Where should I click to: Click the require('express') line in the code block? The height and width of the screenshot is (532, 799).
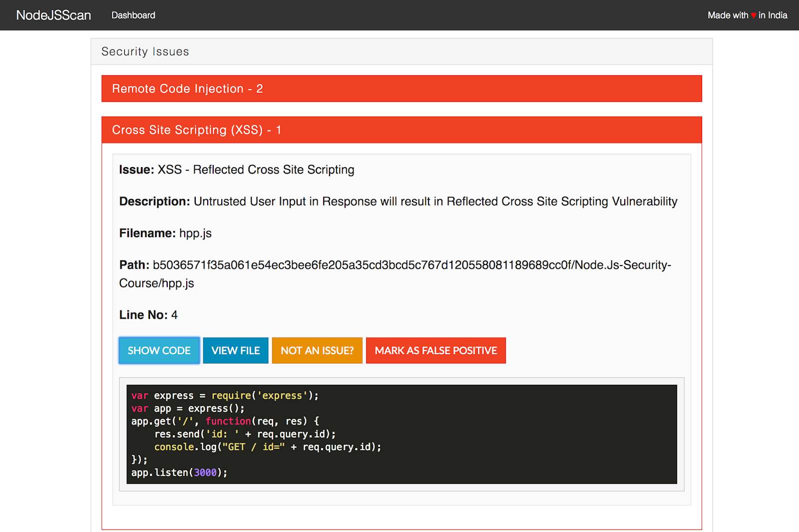224,395
